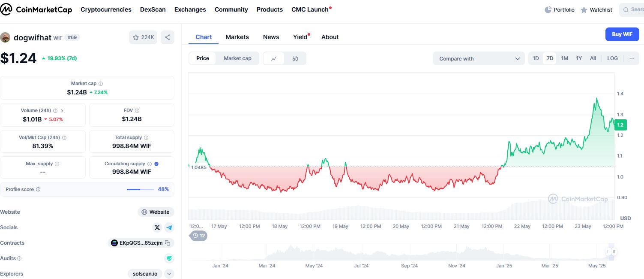The image size is (644, 279).
Task: Click the Volume (24h) info icon
Action: pos(55,111)
